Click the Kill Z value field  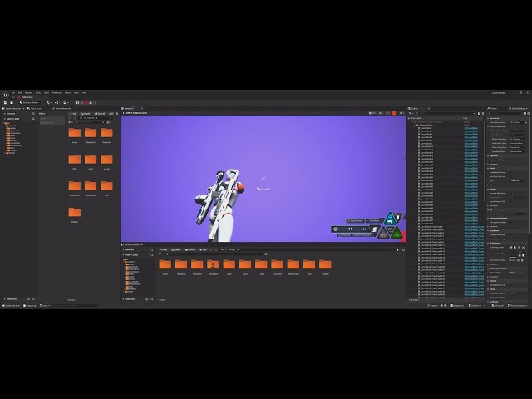(517, 180)
